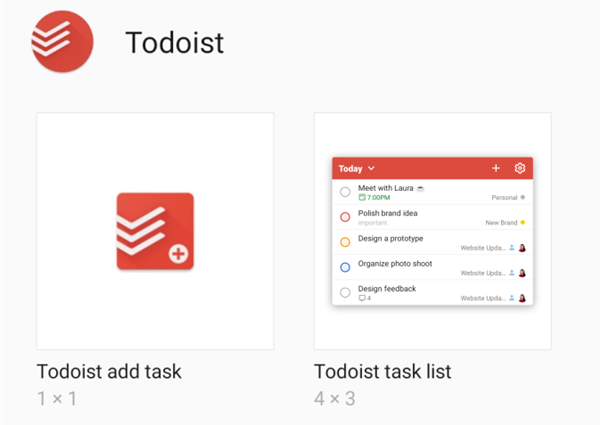The image size is (600, 425).
Task: Click the Personal project label
Action: [504, 197]
